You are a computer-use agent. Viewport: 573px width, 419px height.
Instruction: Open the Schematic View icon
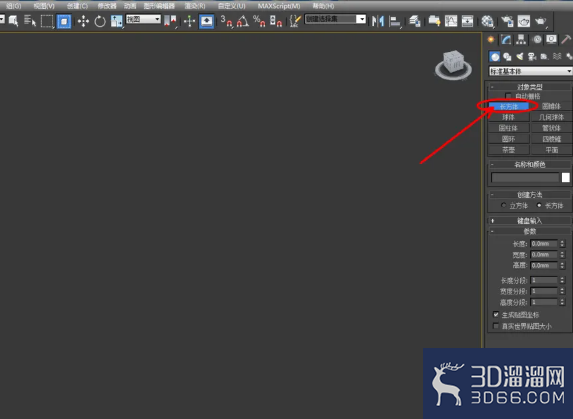pos(467,21)
